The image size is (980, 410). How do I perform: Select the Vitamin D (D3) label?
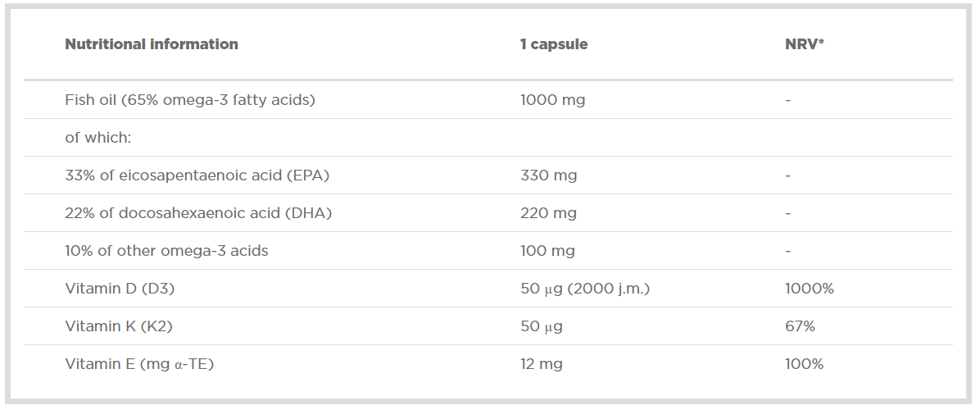click(120, 289)
